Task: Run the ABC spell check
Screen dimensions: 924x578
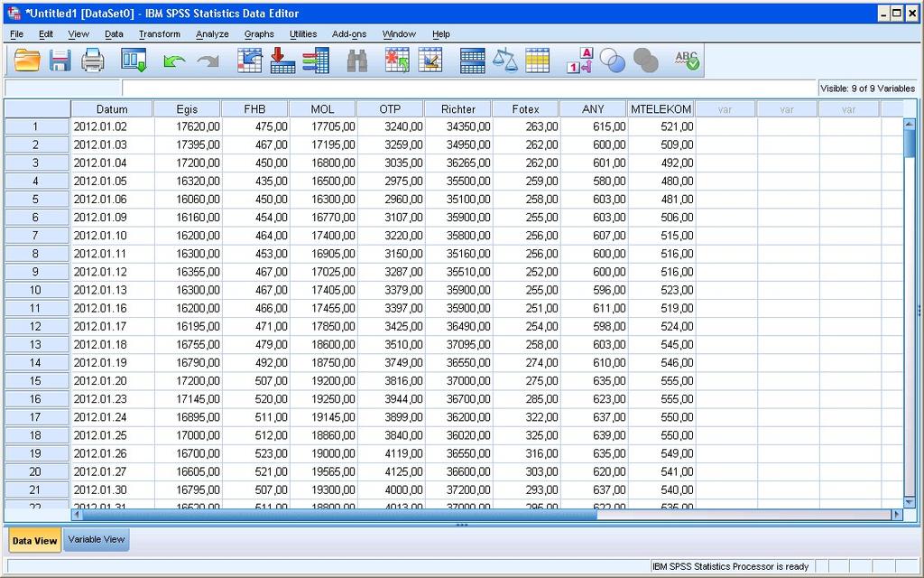Action: pos(687,61)
